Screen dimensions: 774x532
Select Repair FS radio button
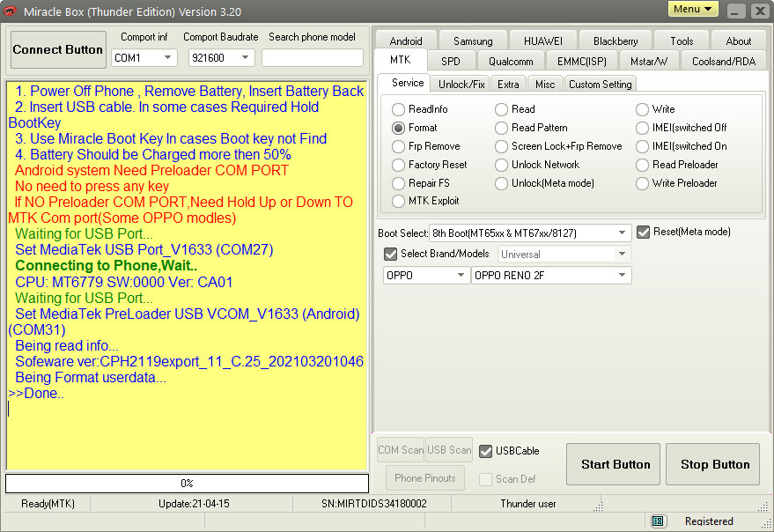click(421, 183)
